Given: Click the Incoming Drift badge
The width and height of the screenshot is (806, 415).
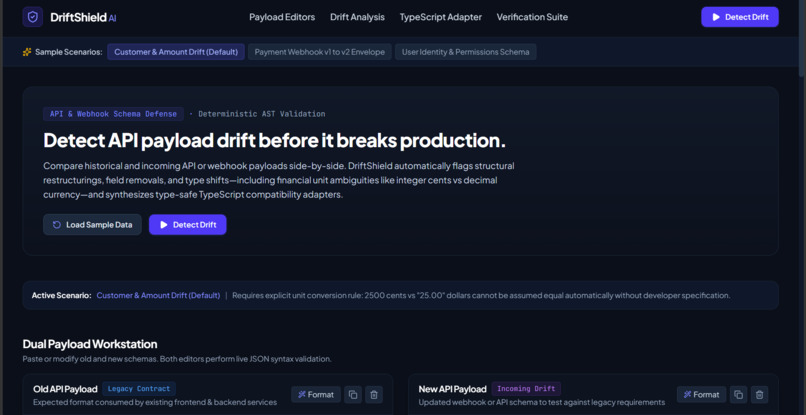Looking at the screenshot, I should tap(526, 389).
